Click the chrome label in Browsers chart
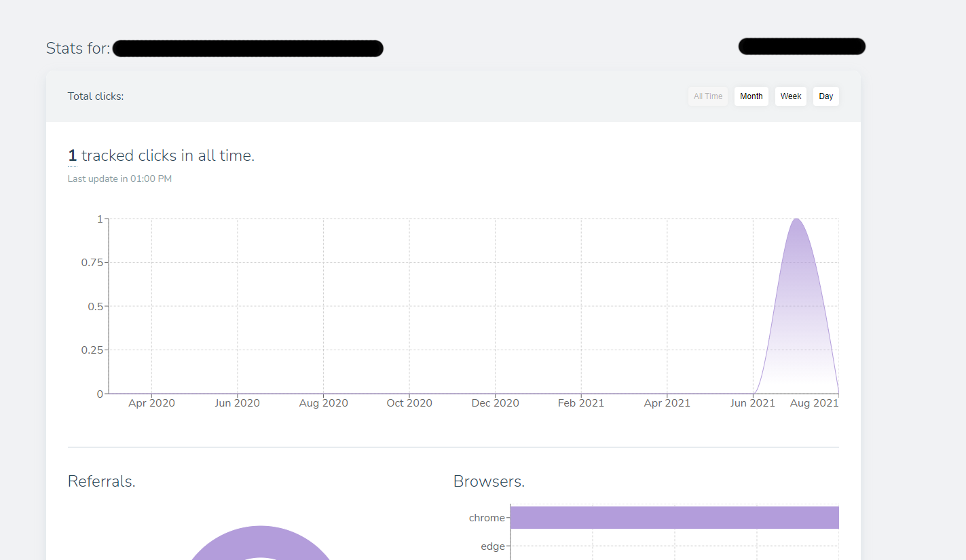The width and height of the screenshot is (966, 560). click(486, 517)
